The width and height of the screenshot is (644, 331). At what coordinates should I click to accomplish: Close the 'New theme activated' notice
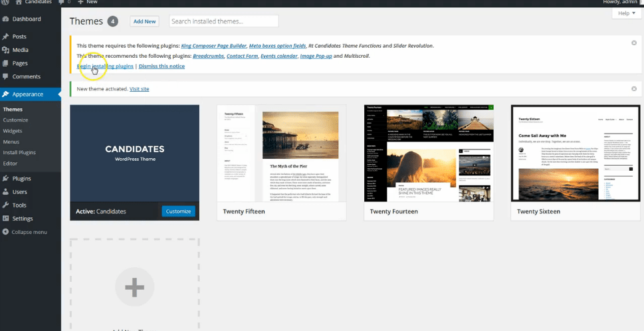(x=633, y=88)
